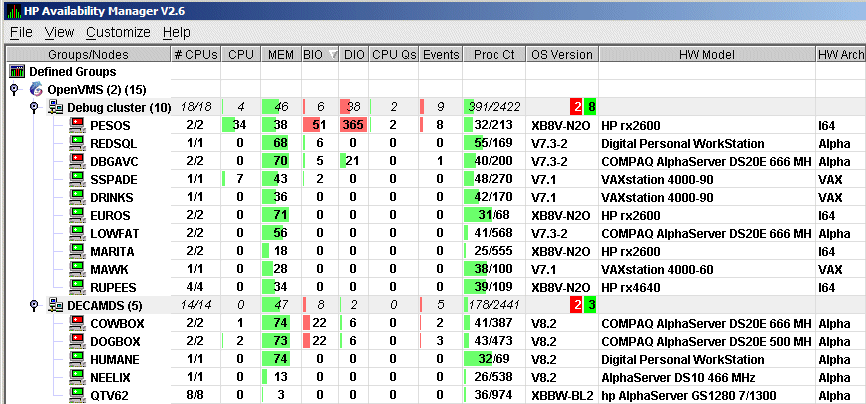This screenshot has height=404, width=866.
Task: Click the green count box for DECAMDS
Action: click(591, 305)
